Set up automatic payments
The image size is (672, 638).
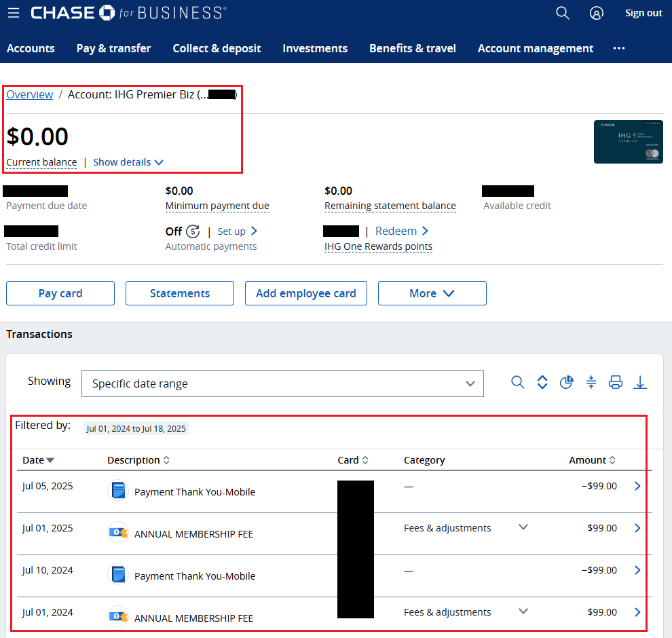coord(238,231)
